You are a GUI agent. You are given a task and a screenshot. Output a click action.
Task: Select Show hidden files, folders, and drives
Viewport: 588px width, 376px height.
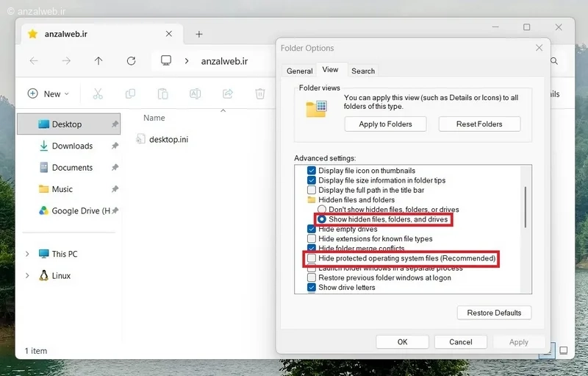coord(322,219)
